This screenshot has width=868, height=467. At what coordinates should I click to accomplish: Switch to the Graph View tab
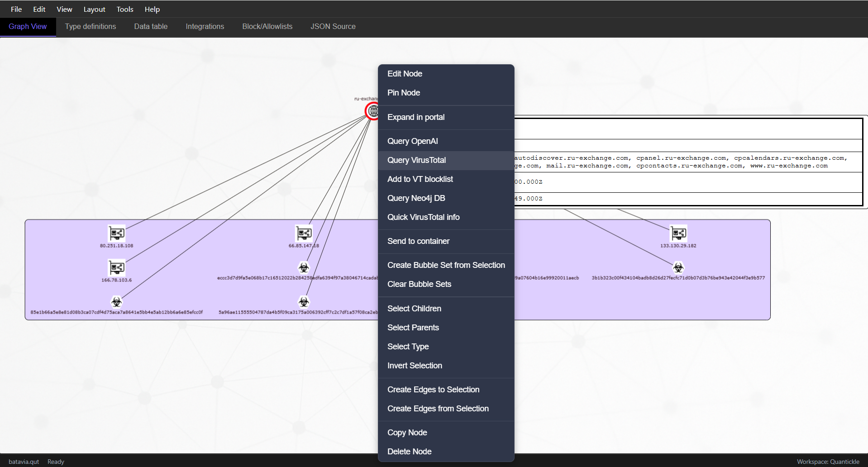point(28,27)
